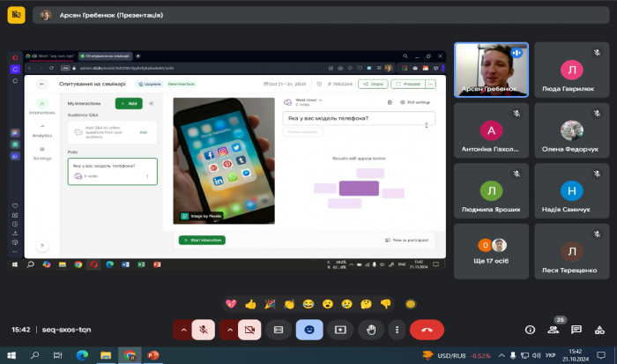
Task: Expand audio settings arrow beside microphone
Action: [183, 329]
